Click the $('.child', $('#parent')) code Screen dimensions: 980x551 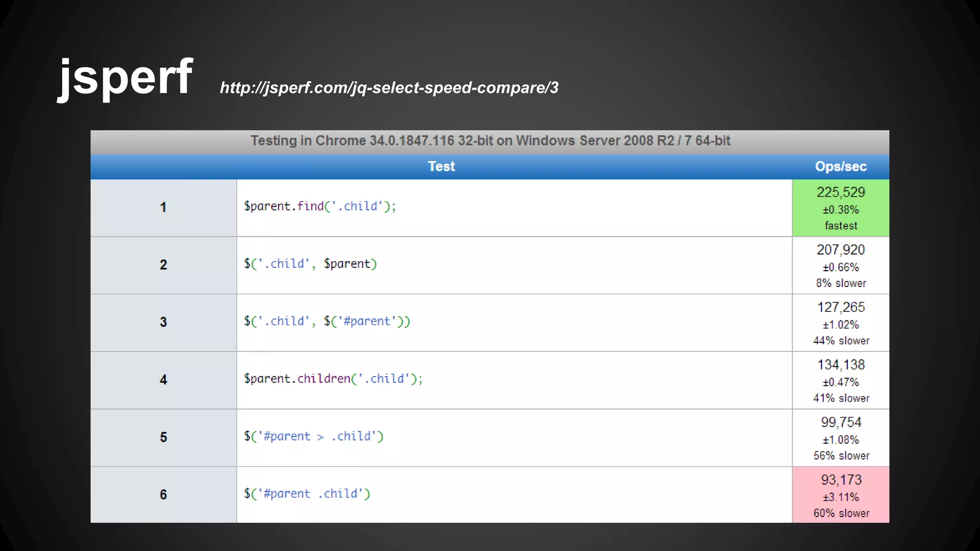coord(327,321)
